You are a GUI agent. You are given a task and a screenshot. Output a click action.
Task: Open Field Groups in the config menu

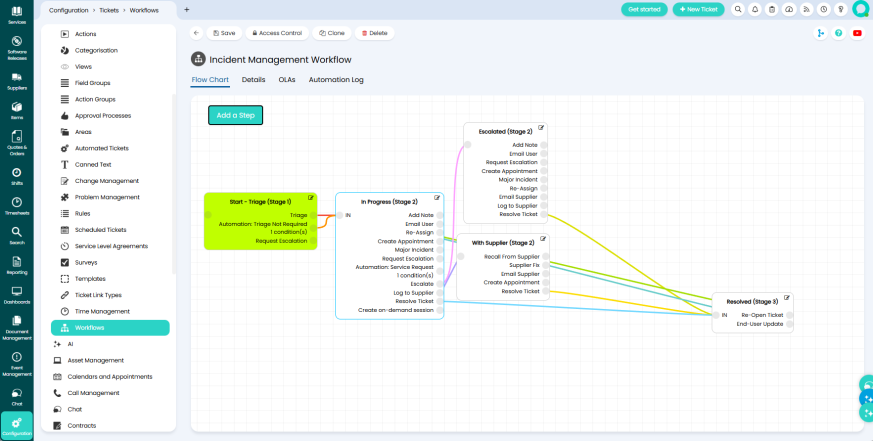click(x=92, y=83)
